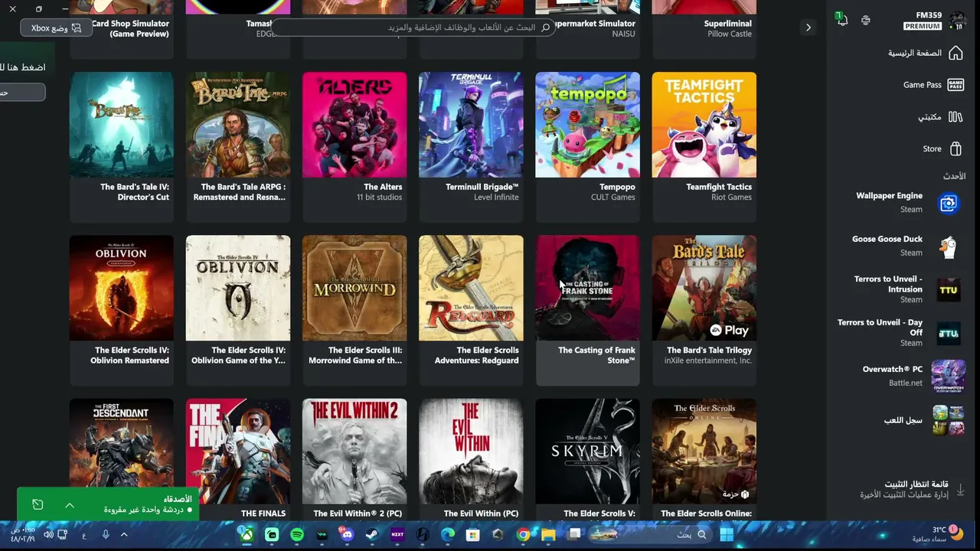Open Teamfight Tactics game tile
This screenshot has height=551, width=980.
[704, 145]
